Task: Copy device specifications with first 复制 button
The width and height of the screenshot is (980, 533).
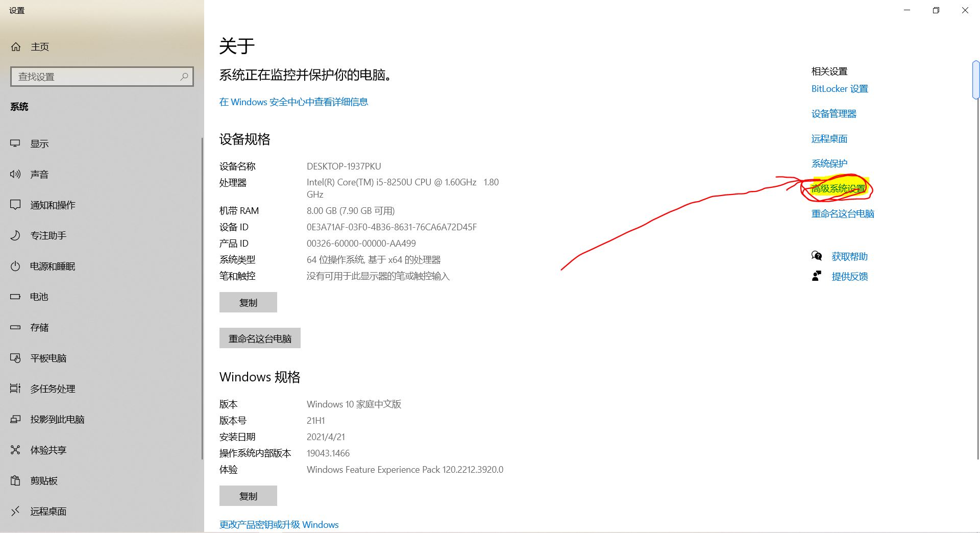Action: [248, 302]
